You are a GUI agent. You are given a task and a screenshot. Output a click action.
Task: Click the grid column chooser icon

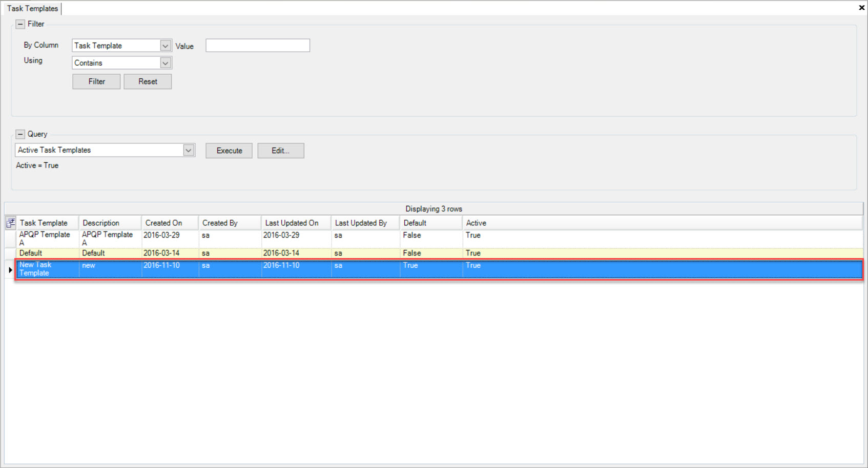point(10,223)
